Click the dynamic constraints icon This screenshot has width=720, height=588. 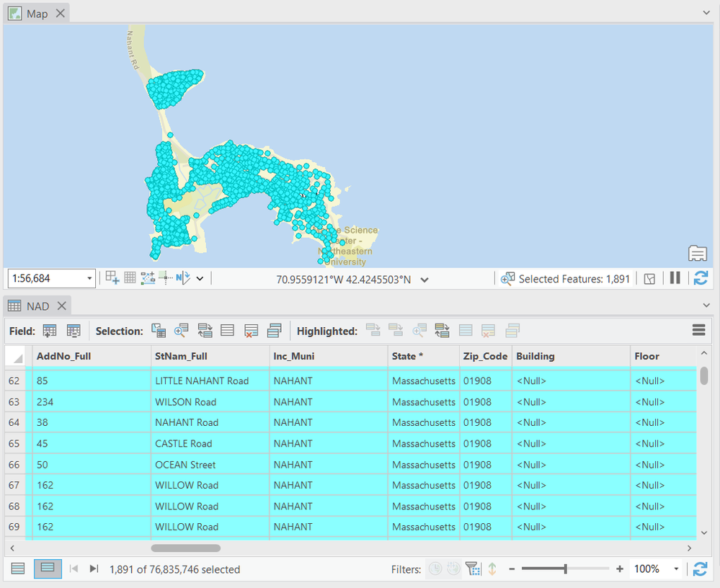[x=165, y=277]
